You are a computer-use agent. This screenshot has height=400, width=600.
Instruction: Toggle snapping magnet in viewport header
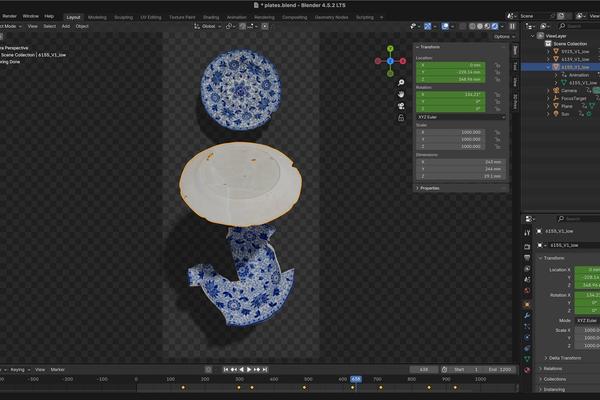(243, 26)
